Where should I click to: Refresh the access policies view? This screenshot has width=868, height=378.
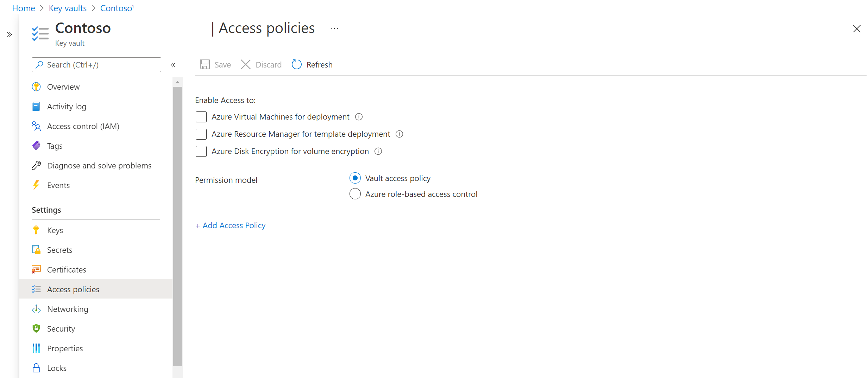tap(311, 64)
